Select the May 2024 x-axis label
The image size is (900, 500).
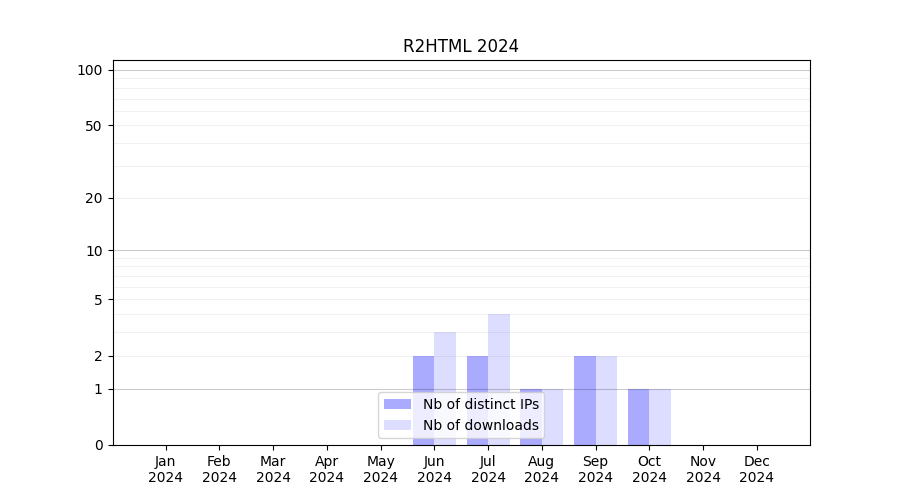point(380,469)
